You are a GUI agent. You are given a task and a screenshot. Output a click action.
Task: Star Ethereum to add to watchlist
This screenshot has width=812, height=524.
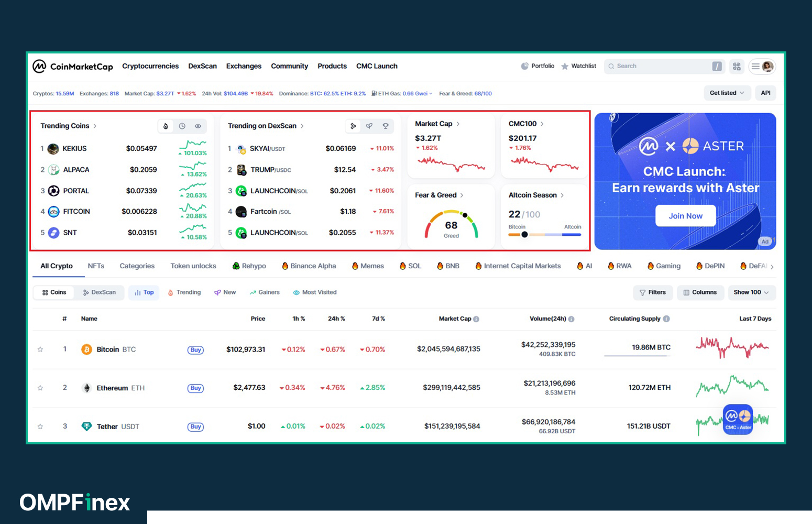pyautogui.click(x=40, y=388)
